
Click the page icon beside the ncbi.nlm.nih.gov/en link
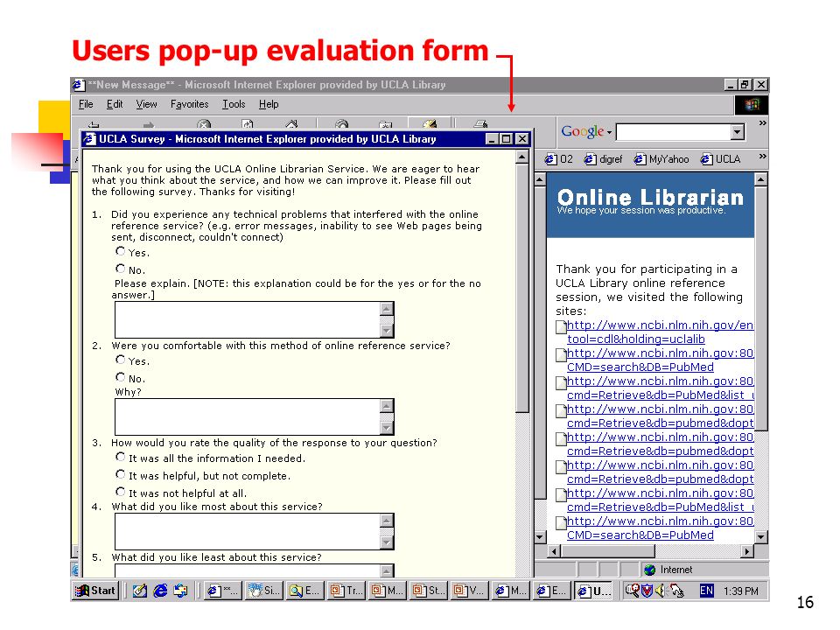click(560, 326)
